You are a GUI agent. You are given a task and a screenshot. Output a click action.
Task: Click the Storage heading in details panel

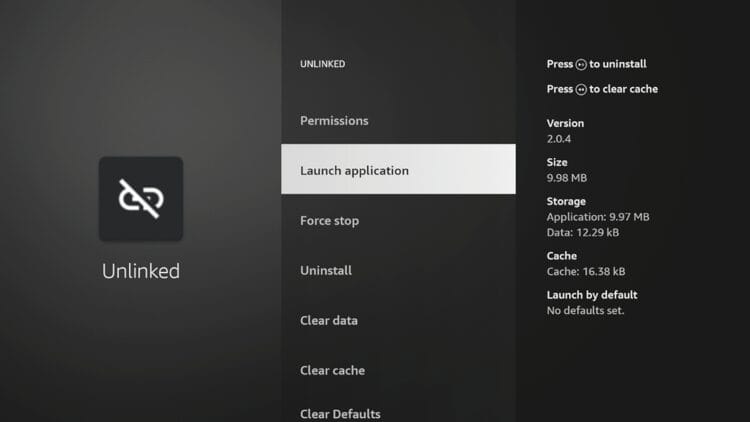[567, 202]
